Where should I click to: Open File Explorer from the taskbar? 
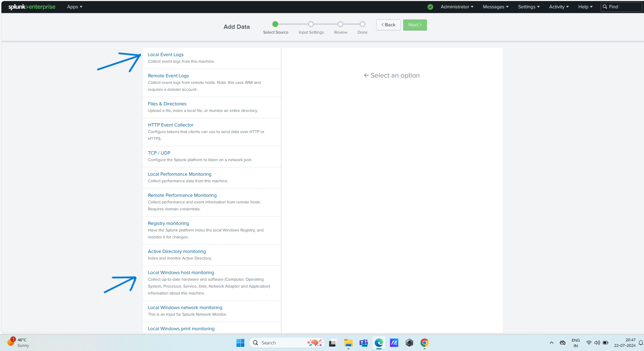click(x=348, y=343)
